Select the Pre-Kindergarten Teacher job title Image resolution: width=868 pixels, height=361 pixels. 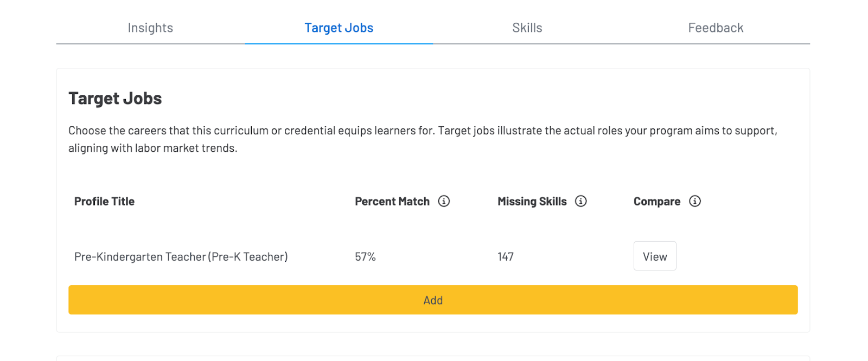pyautogui.click(x=181, y=256)
